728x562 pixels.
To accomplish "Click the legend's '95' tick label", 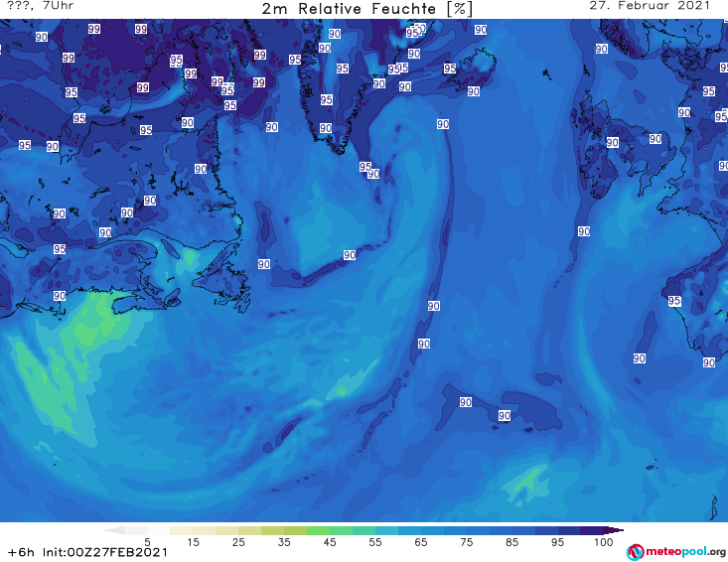I will pos(557,542).
